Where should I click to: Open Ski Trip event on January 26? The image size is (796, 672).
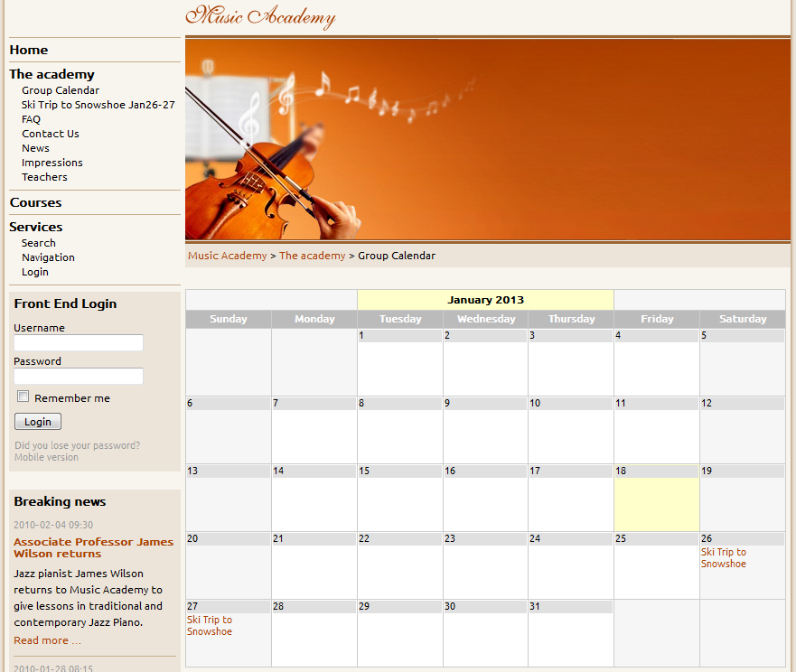pyautogui.click(x=723, y=558)
